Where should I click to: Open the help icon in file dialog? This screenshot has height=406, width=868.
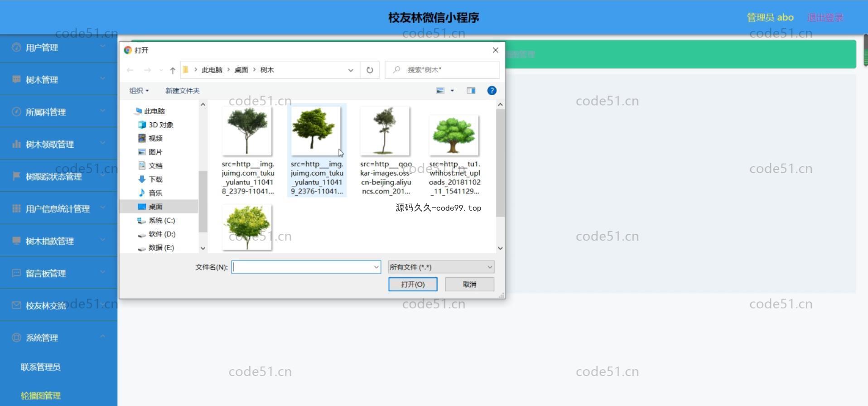(x=492, y=91)
